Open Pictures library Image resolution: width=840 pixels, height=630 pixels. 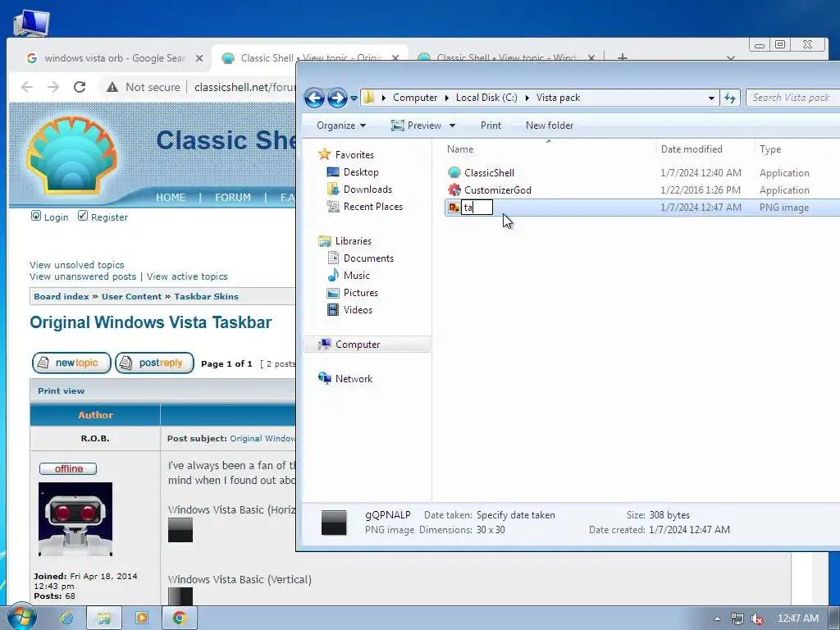(361, 293)
